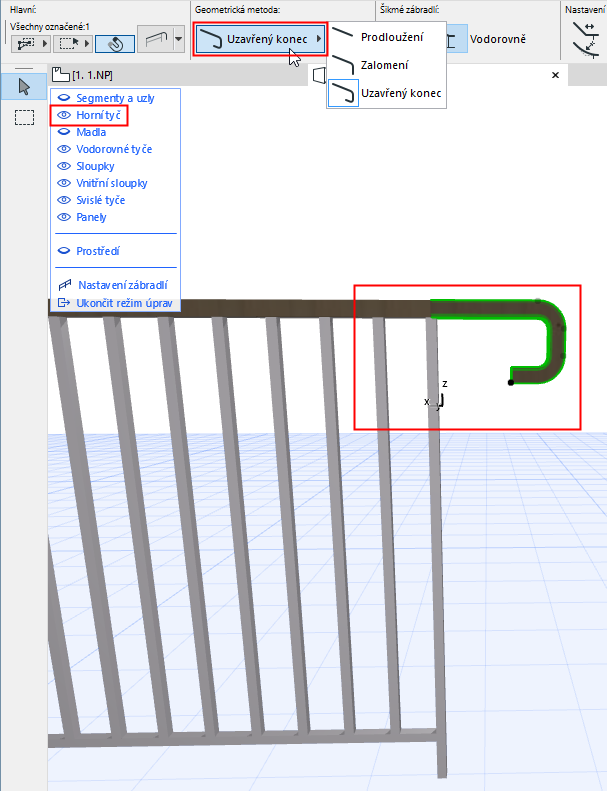Toggle visibility of Madla
This screenshot has width=607, height=791.
click(64, 132)
